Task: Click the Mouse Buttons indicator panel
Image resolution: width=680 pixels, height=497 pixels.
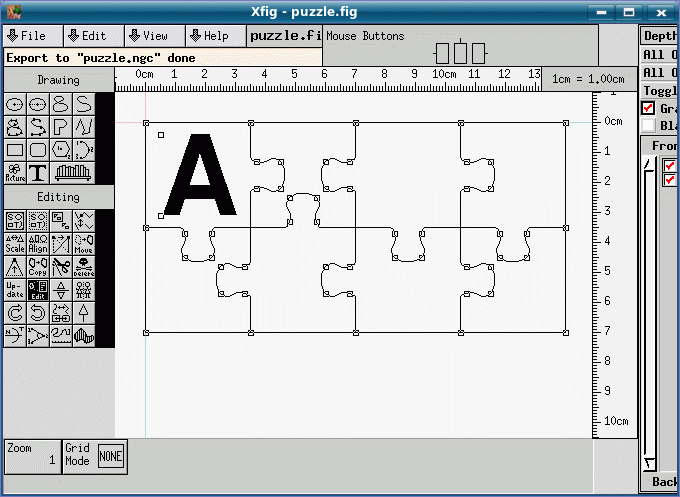Action: [x=460, y=46]
